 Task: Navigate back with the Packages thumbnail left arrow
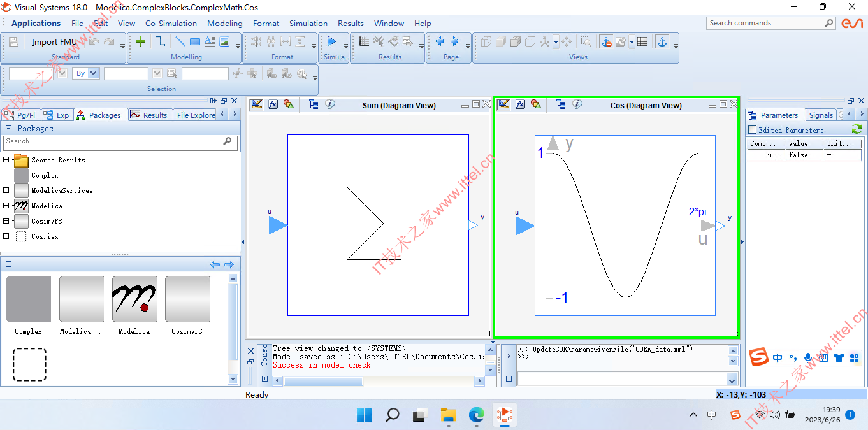point(215,264)
